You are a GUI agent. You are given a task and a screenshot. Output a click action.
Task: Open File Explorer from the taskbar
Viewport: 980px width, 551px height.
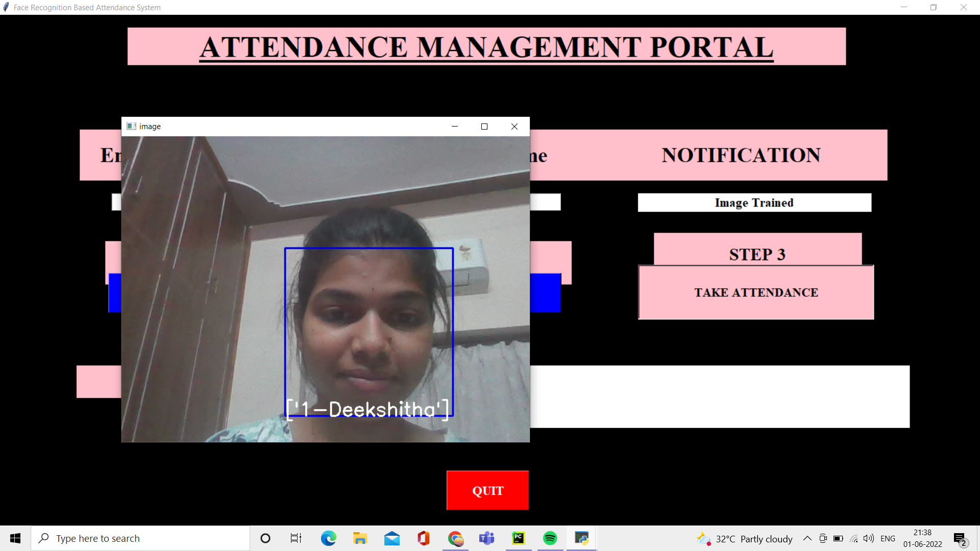360,538
